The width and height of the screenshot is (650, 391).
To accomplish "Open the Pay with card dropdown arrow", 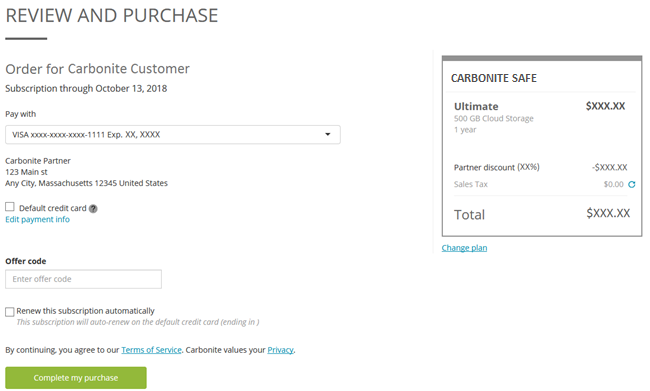I will pos(327,134).
